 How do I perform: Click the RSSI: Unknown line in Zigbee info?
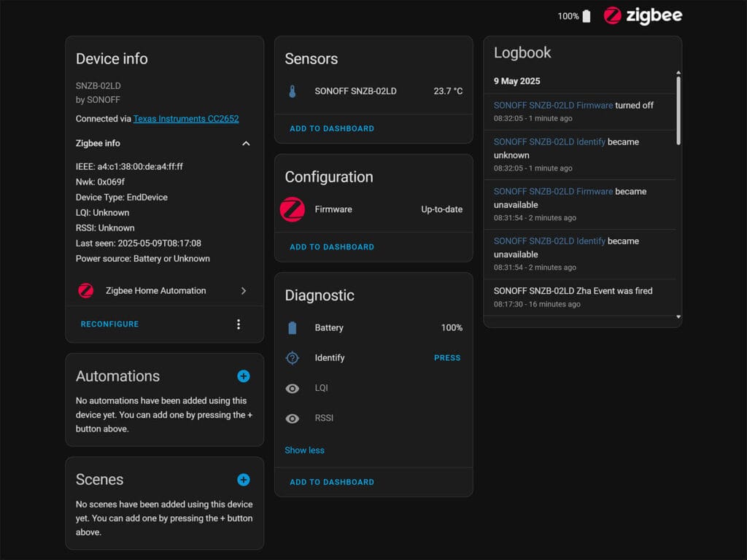point(105,227)
